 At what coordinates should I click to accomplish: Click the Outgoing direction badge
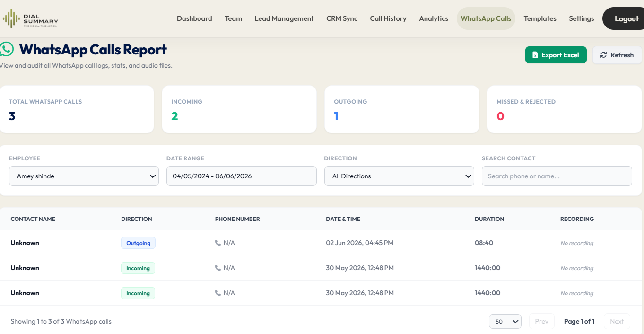pyautogui.click(x=138, y=243)
